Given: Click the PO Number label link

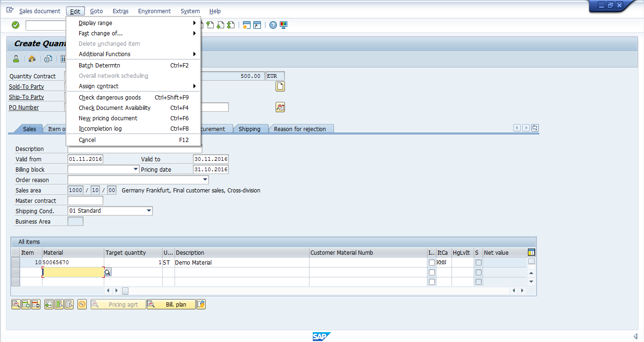Looking at the screenshot, I should pyautogui.click(x=24, y=107).
